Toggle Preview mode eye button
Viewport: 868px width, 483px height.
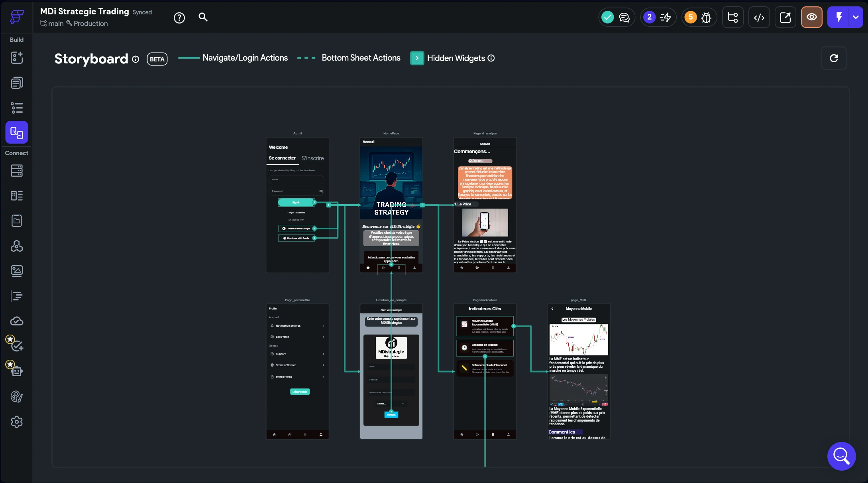click(811, 17)
